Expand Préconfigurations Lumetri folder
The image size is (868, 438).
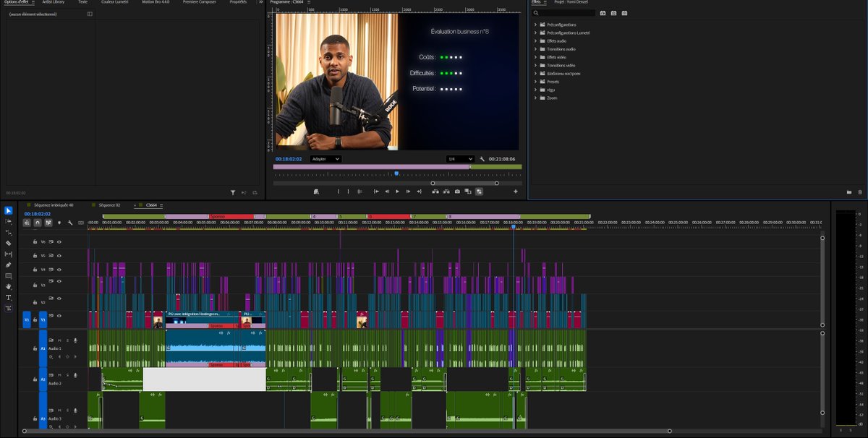[x=535, y=33]
